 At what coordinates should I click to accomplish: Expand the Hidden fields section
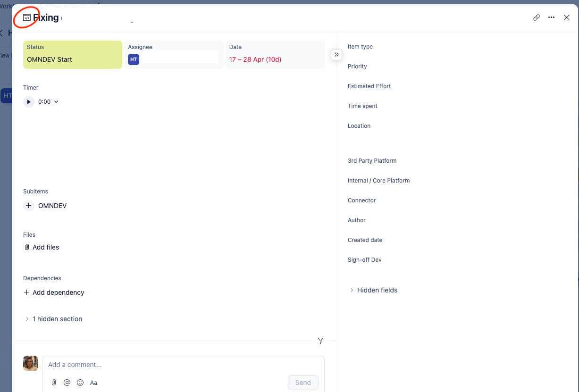pos(373,290)
